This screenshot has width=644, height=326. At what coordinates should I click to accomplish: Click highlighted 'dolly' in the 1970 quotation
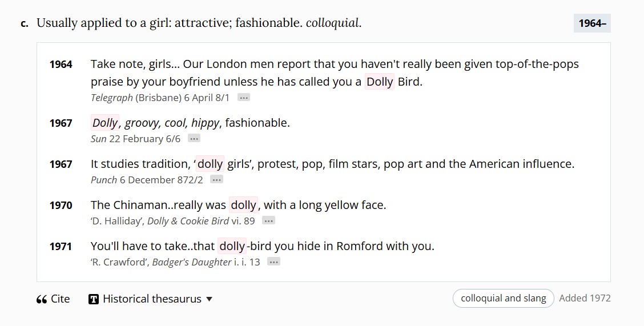244,205
